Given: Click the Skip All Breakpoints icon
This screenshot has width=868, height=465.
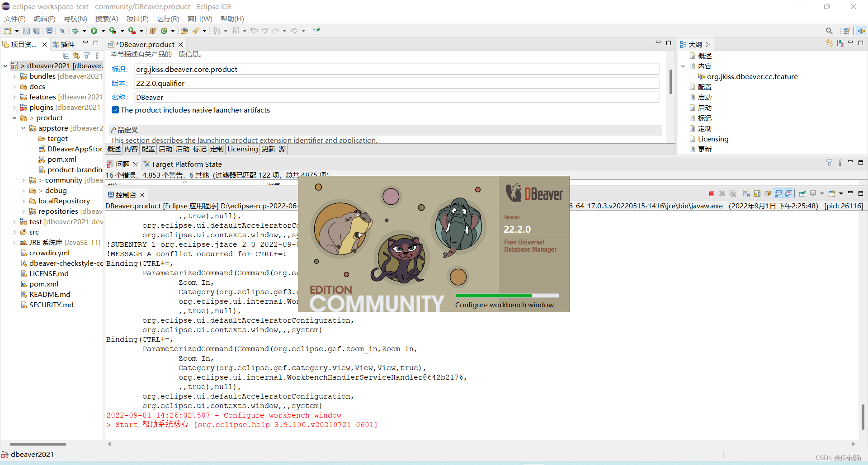Looking at the screenshot, I should [x=62, y=31].
